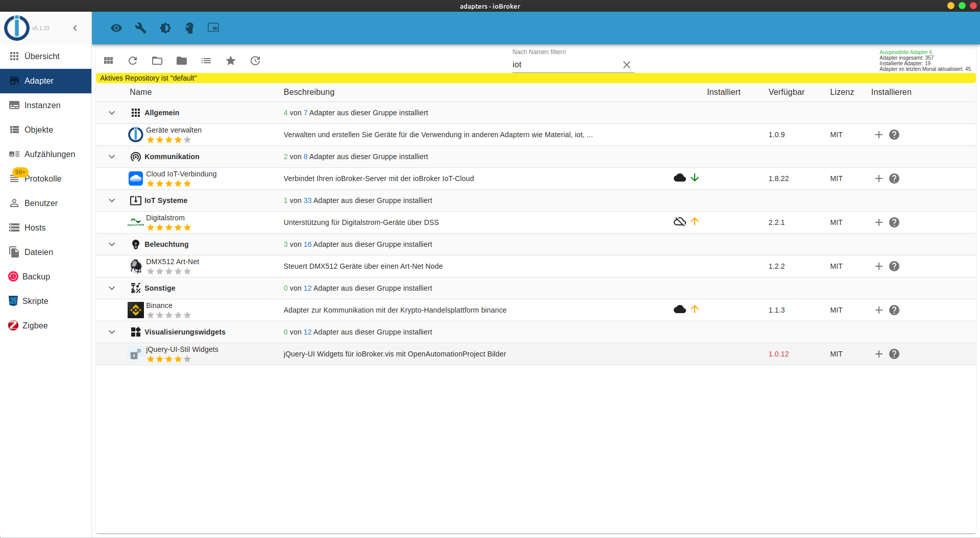Open Protokolle in the sidebar
Image resolution: width=980 pixels, height=538 pixels.
click(46, 178)
